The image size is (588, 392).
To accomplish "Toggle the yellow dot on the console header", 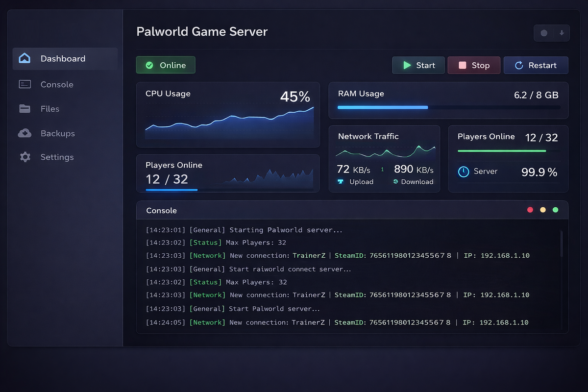I will [x=542, y=209].
